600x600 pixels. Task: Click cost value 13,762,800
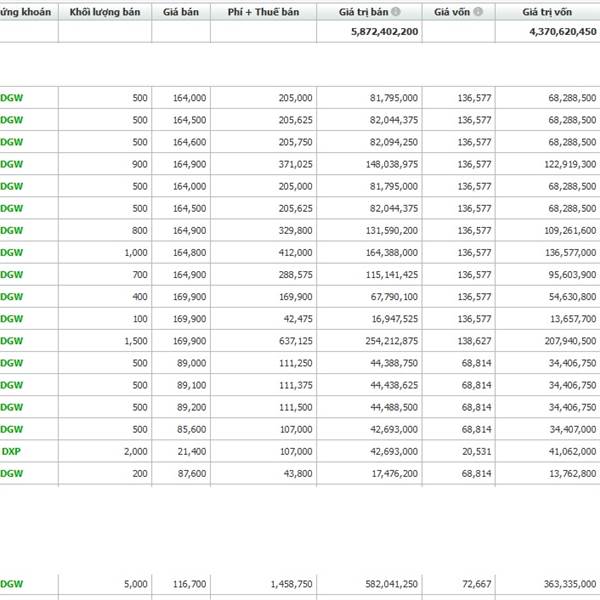click(573, 474)
